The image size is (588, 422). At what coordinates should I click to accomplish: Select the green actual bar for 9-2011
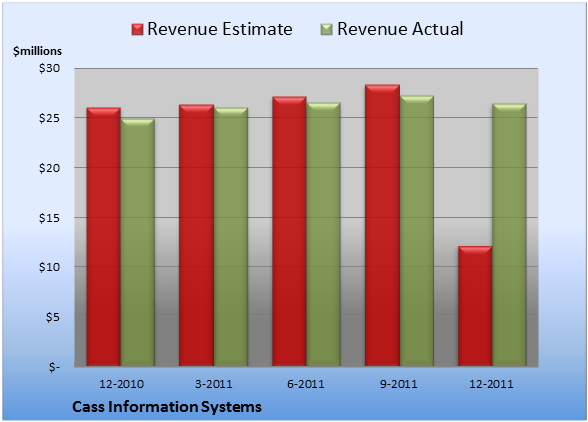tap(417, 231)
